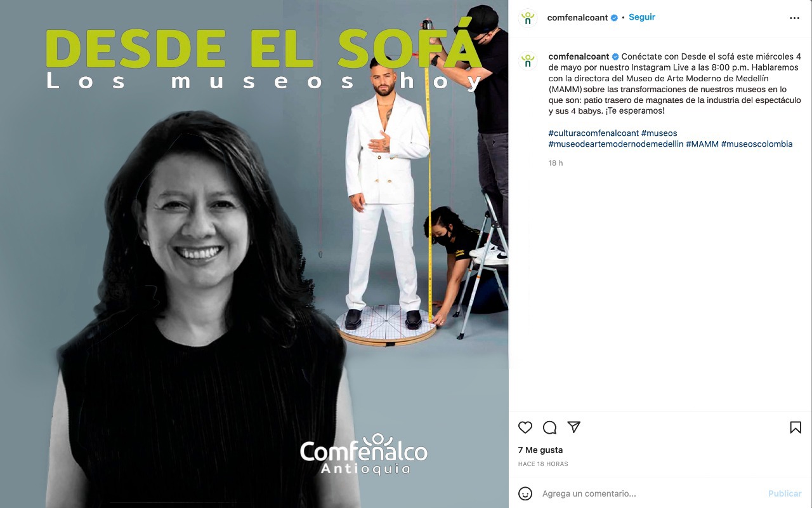Click the verified badge next to the header username
Image resolution: width=812 pixels, height=508 pixels.
point(614,18)
